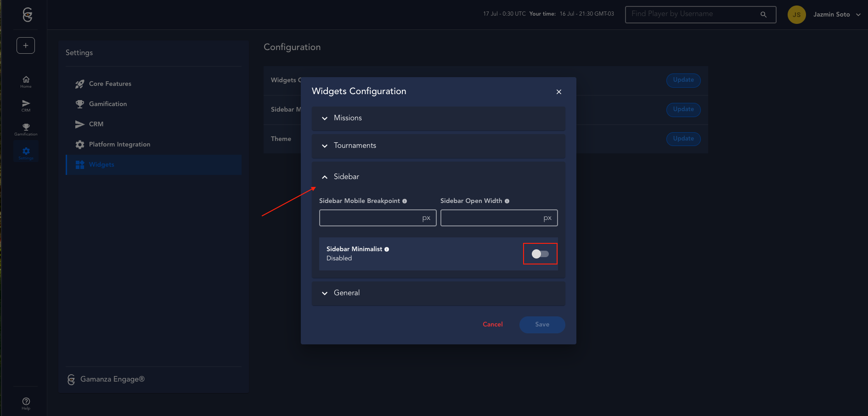868x416 pixels.
Task: Click info icon beside Sidebar Mobile Breakpoint
Action: 405,201
